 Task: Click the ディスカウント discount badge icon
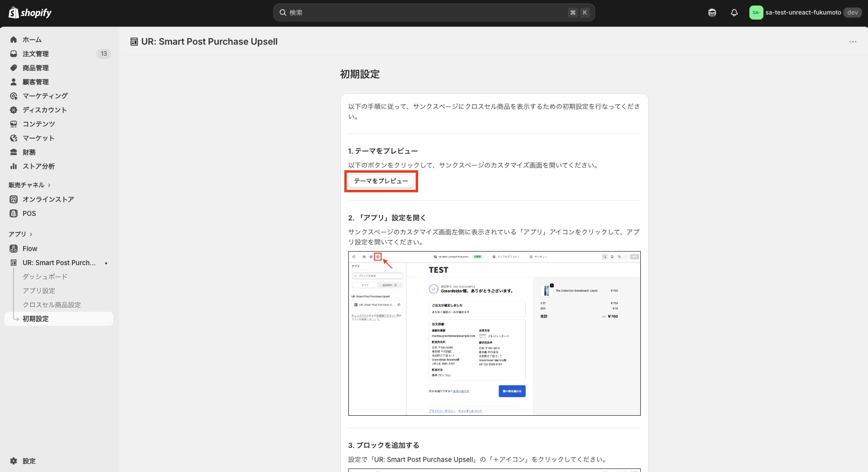click(x=14, y=110)
